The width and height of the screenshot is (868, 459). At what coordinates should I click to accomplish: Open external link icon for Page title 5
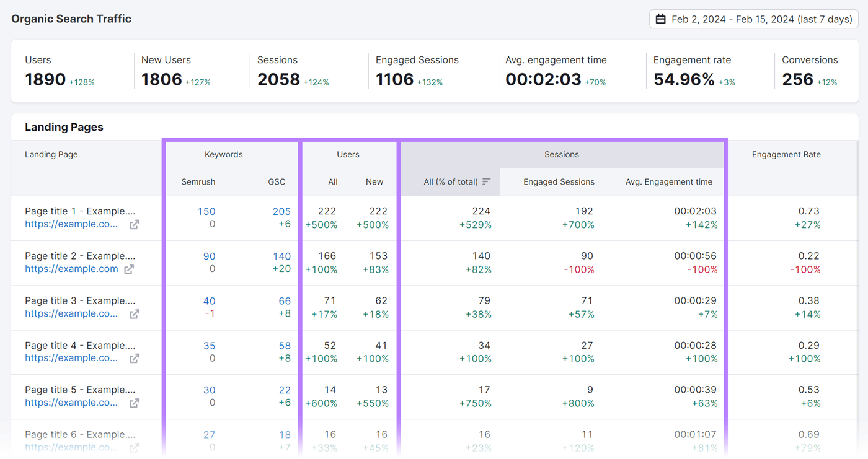tap(135, 403)
